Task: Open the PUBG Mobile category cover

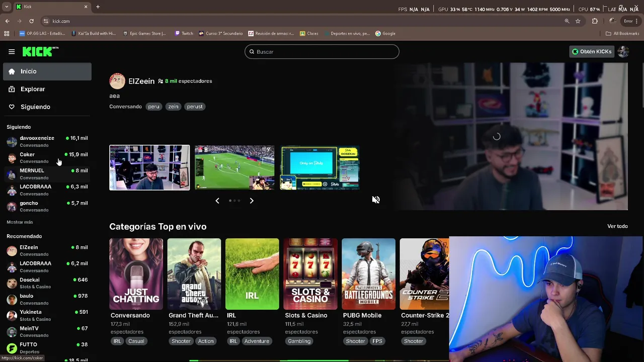Action: pos(368,274)
